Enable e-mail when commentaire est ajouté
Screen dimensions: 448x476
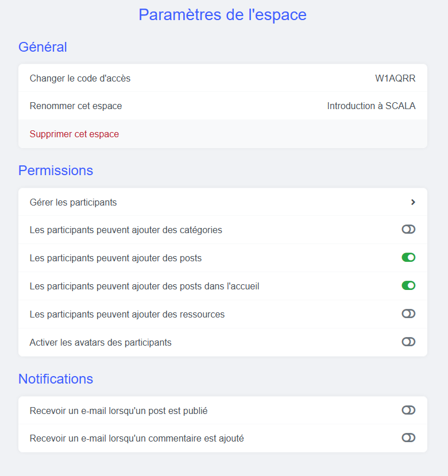pyautogui.click(x=408, y=438)
